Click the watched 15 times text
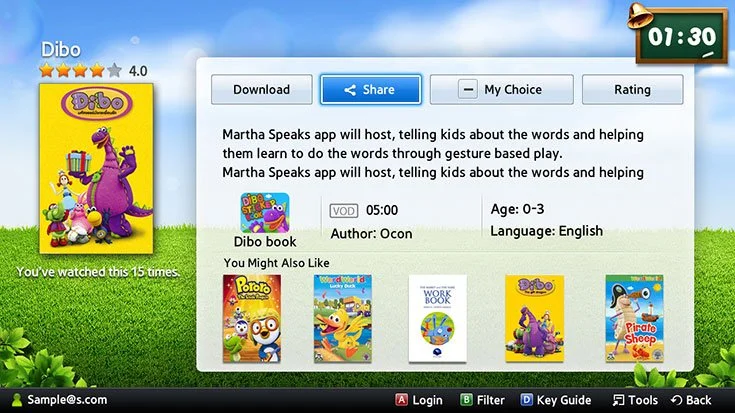 pyautogui.click(x=98, y=272)
